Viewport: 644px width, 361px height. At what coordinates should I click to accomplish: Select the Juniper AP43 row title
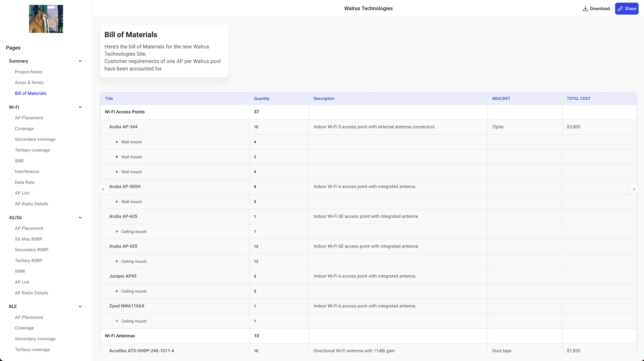tap(123, 276)
